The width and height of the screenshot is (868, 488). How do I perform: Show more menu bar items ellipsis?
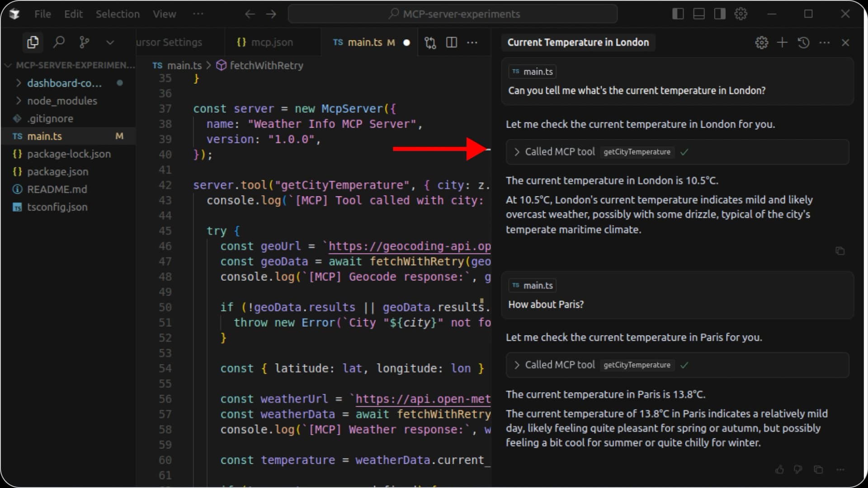pyautogui.click(x=198, y=14)
